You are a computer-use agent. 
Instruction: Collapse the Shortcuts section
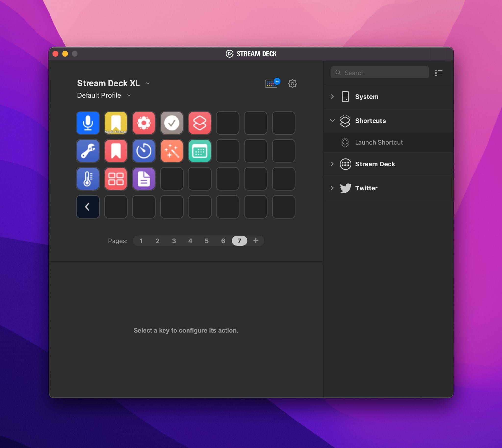(332, 120)
